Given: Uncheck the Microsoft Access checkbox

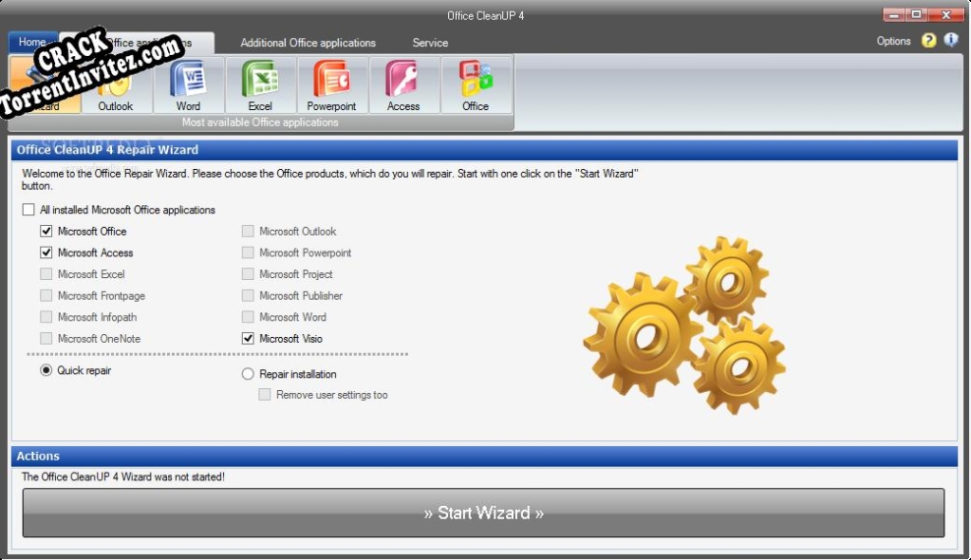Looking at the screenshot, I should point(46,252).
